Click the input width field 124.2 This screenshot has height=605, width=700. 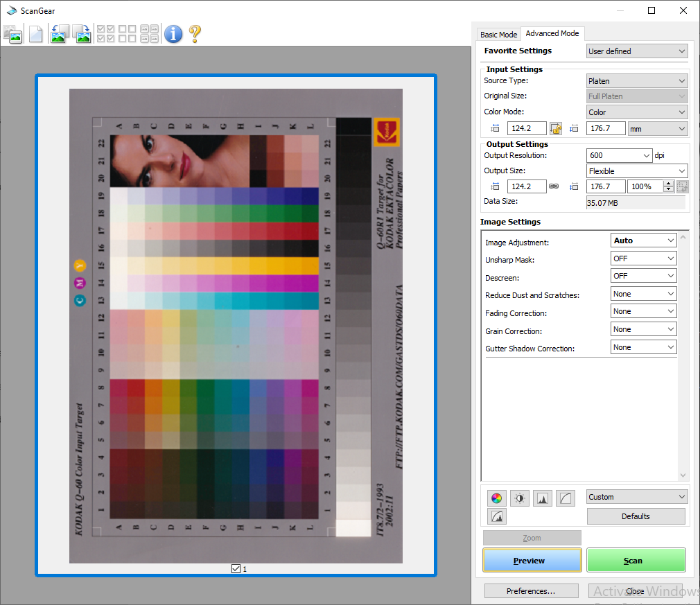527,129
